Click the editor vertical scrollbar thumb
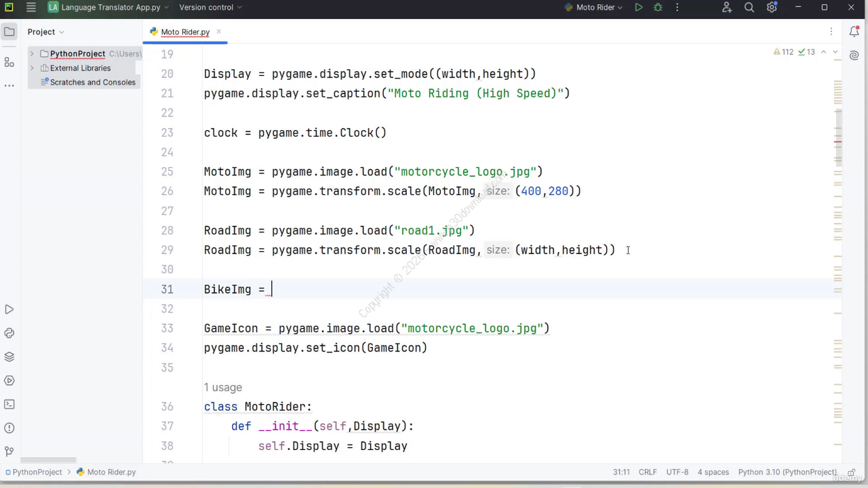Viewport: 868px width, 488px height. click(839, 138)
